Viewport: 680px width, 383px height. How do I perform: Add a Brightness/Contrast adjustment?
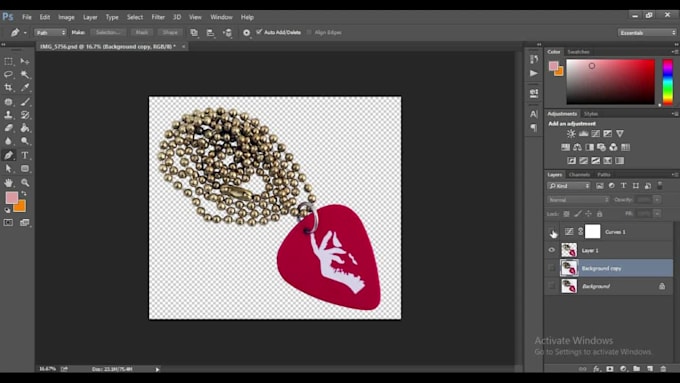click(571, 134)
